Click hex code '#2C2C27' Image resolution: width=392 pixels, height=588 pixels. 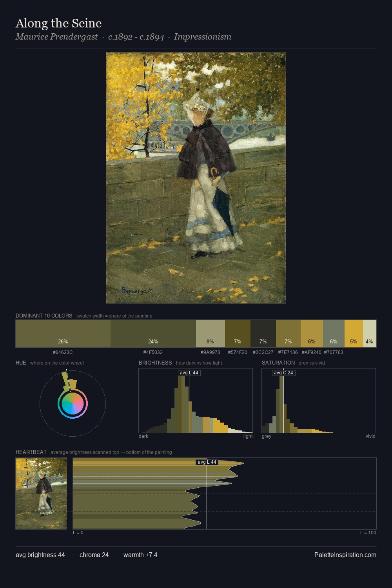coord(263,352)
